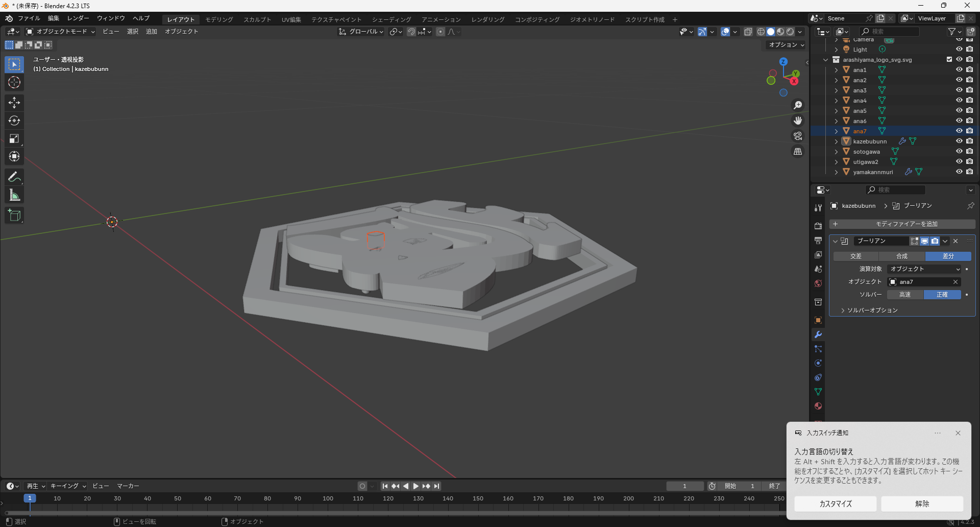Uncheck the arashiyama_logo_svg.svg collection checkbox
The width and height of the screenshot is (980, 527).
click(x=949, y=60)
